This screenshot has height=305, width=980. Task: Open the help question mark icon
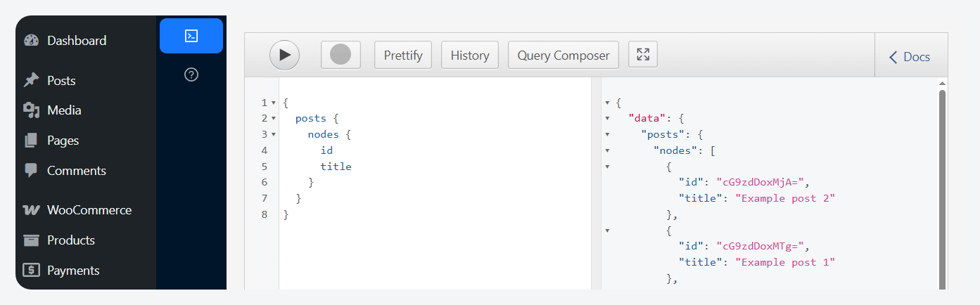click(191, 74)
